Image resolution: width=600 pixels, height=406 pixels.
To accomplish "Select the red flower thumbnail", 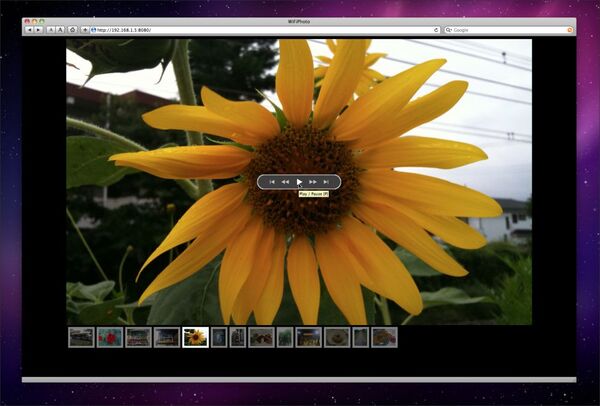I will [110, 337].
